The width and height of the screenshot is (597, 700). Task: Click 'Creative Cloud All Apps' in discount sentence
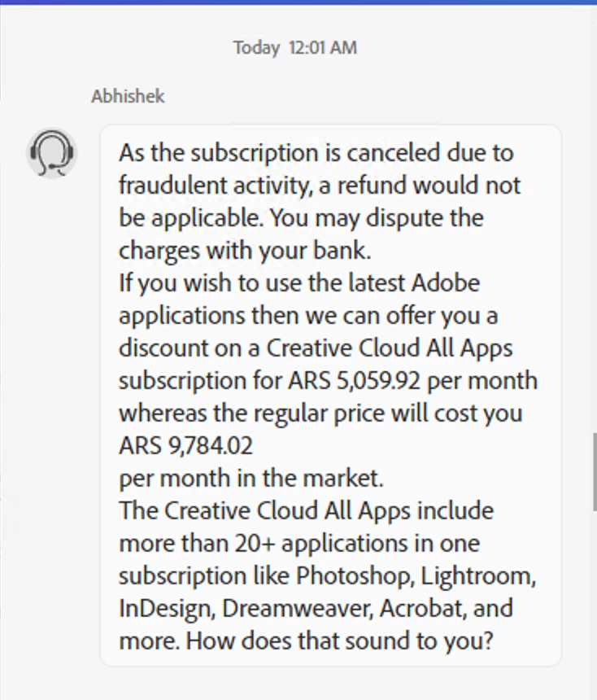(x=390, y=348)
